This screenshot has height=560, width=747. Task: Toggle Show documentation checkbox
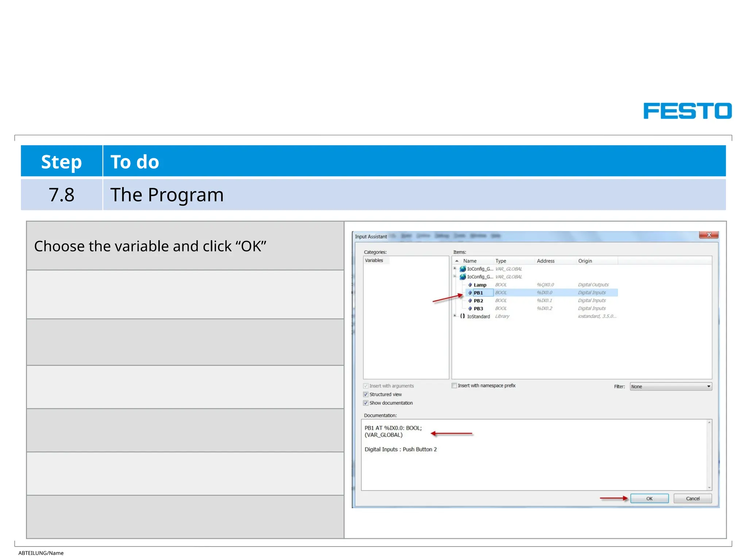pyautogui.click(x=366, y=403)
